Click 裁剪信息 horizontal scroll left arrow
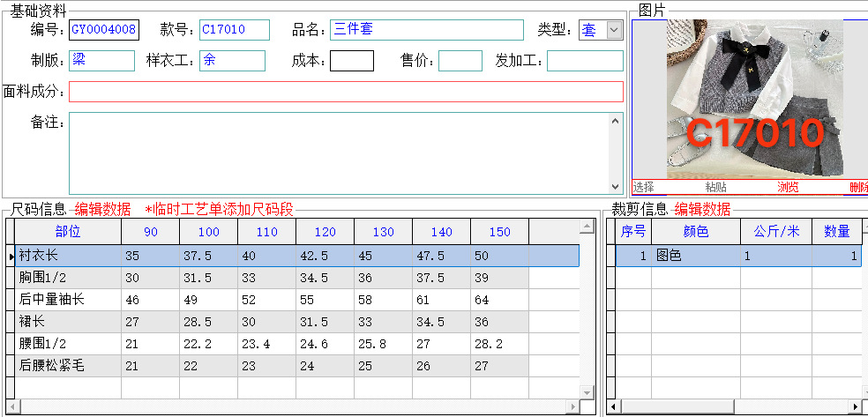Screen dimensions: 868x417 click(613, 406)
